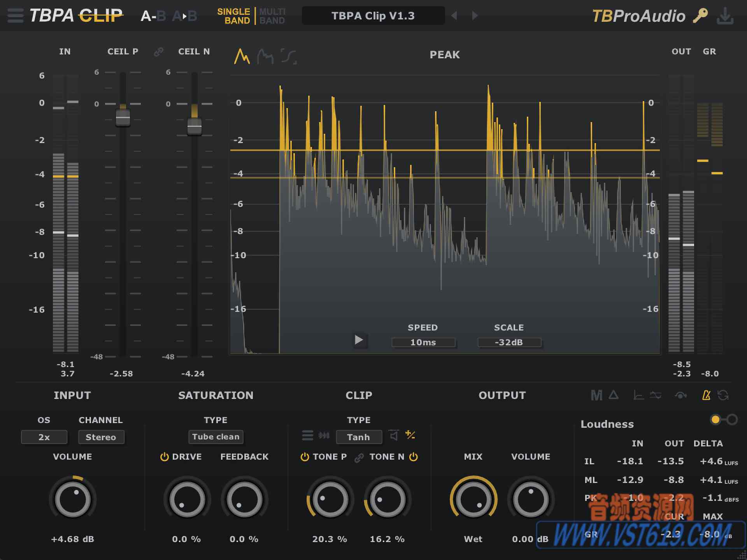The width and height of the screenshot is (747, 560).
Task: Click the A-B compare toggle
Action: (x=153, y=16)
